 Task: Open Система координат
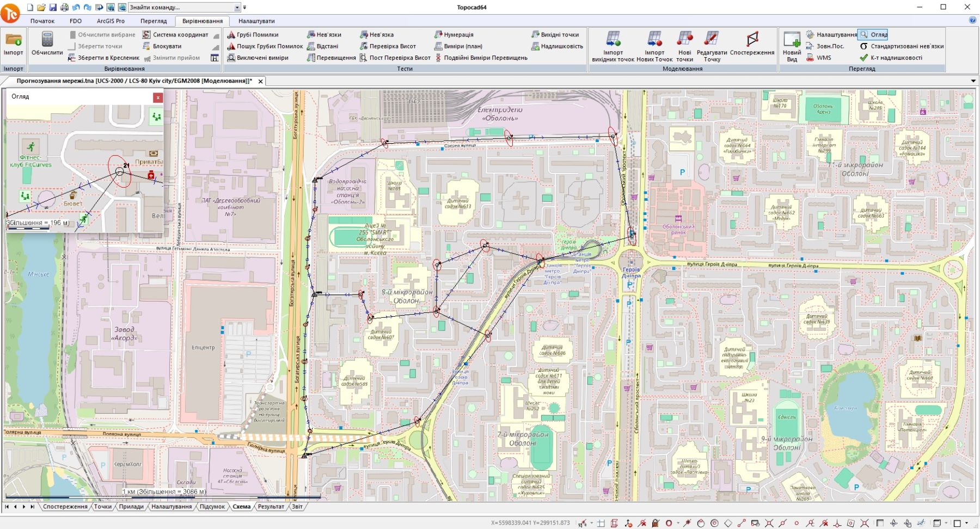pos(175,34)
